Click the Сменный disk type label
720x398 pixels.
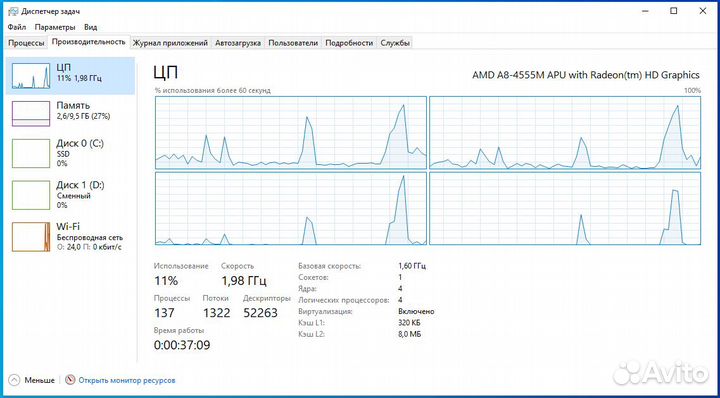pyautogui.click(x=73, y=196)
